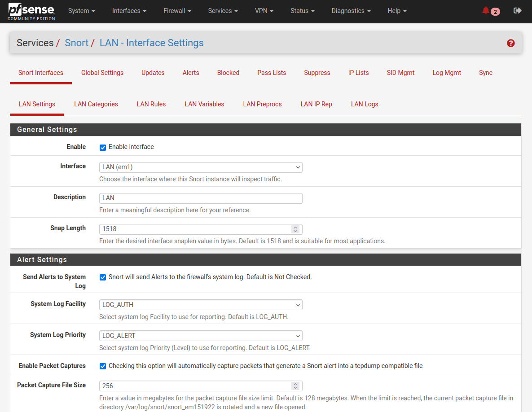
Task: Disable Send Alerts to System Log
Action: (103, 277)
